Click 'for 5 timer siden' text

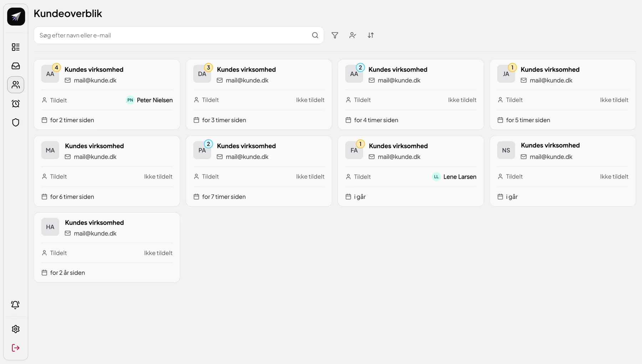[528, 120]
